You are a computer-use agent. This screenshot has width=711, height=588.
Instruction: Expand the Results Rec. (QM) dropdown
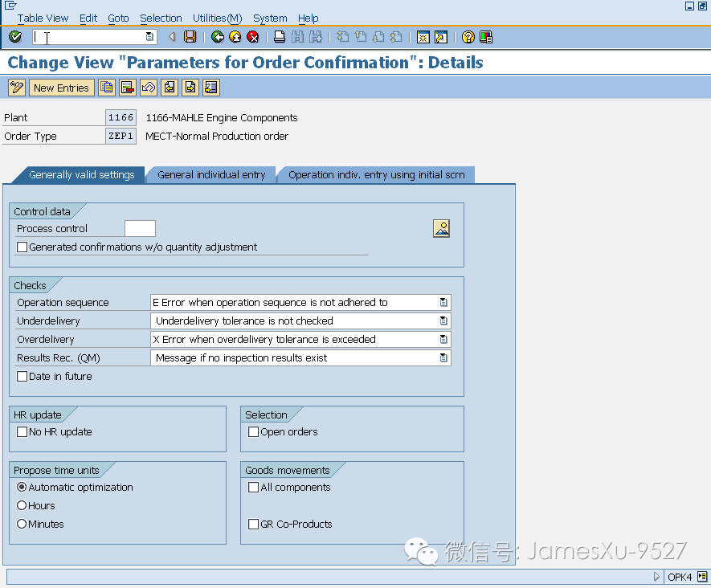443,357
